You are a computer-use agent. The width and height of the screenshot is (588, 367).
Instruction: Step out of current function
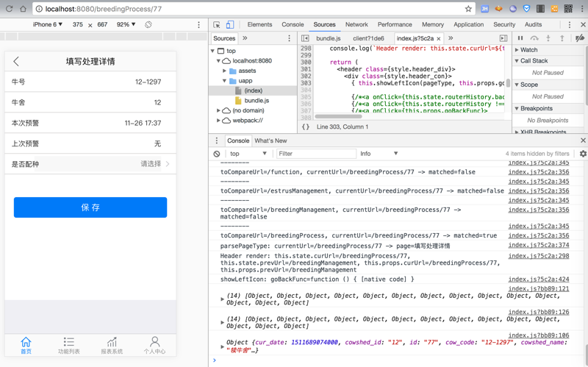tap(562, 38)
